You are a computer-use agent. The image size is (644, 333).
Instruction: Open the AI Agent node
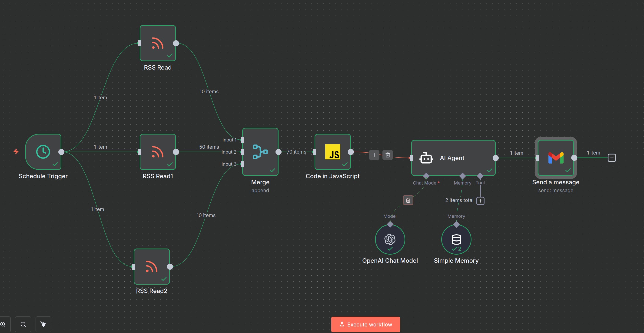[453, 158]
